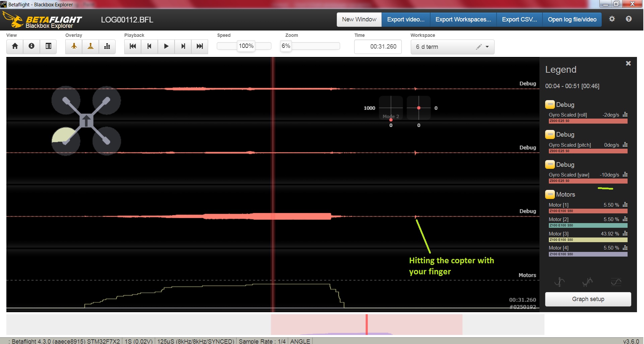
Task: Open the analyser for Motor [3]
Action: tap(625, 233)
